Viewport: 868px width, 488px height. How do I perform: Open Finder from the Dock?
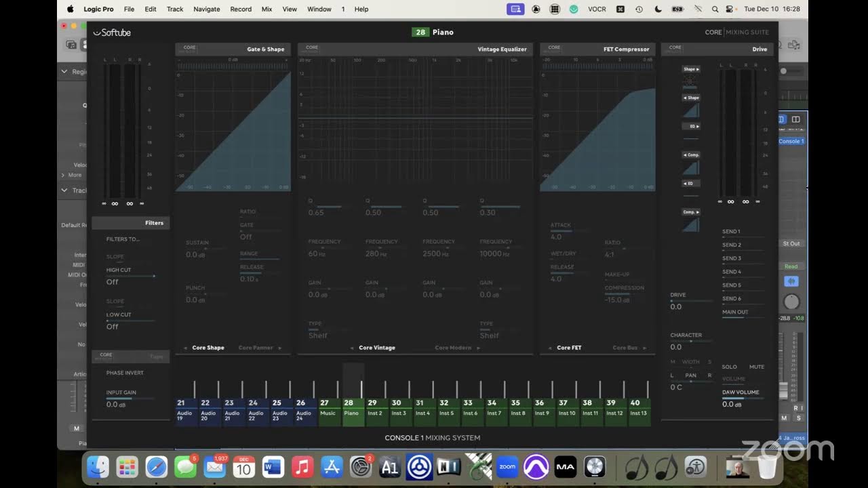(98, 466)
